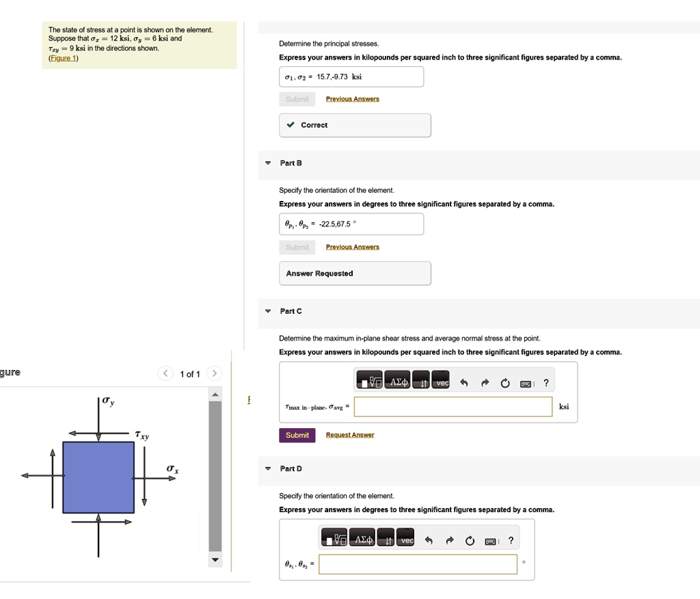Collapse the Part C section
Viewport: 700px width, 599px height.
click(267, 310)
